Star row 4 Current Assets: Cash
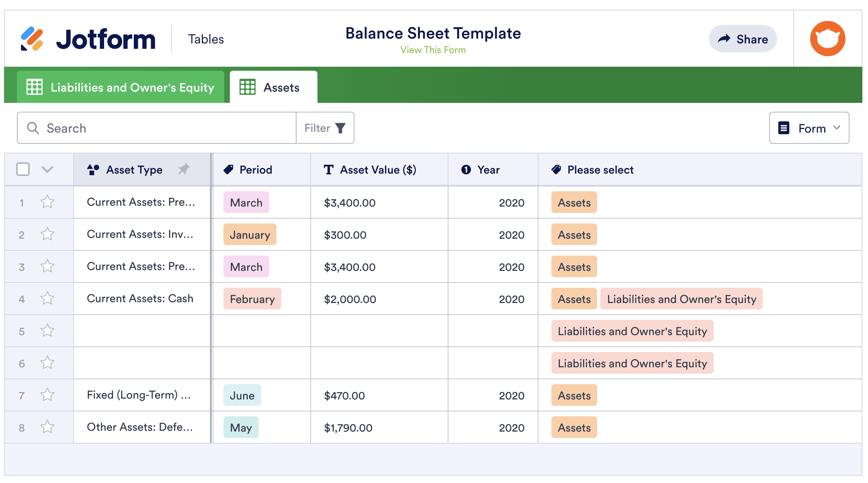 [x=47, y=298]
